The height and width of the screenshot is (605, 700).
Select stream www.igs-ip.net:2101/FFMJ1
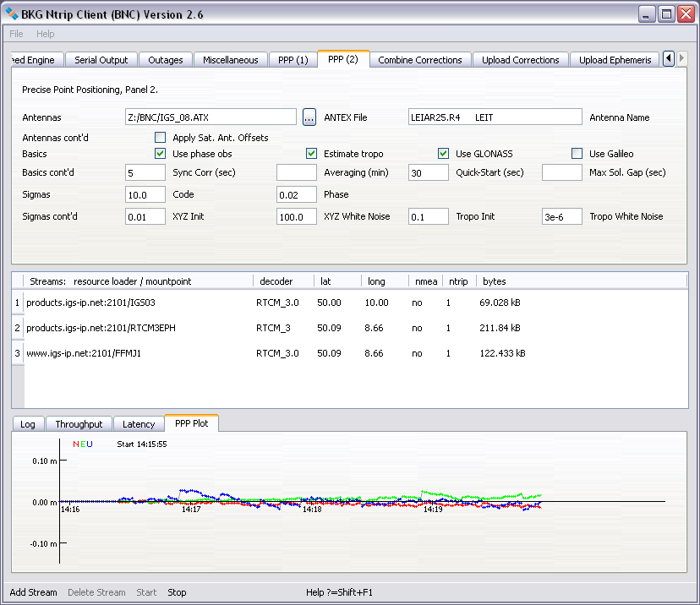pyautogui.click(x=84, y=353)
